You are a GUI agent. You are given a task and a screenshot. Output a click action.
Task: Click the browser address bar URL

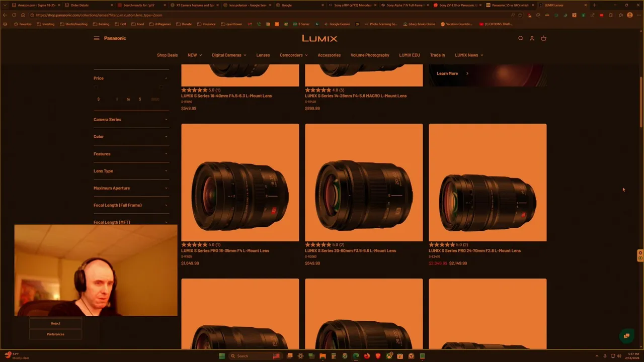click(99, 15)
